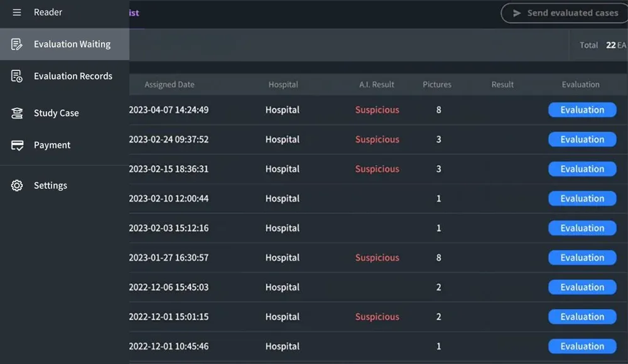Open the Evaluation Records menu item
628x364 pixels.
[x=73, y=77]
